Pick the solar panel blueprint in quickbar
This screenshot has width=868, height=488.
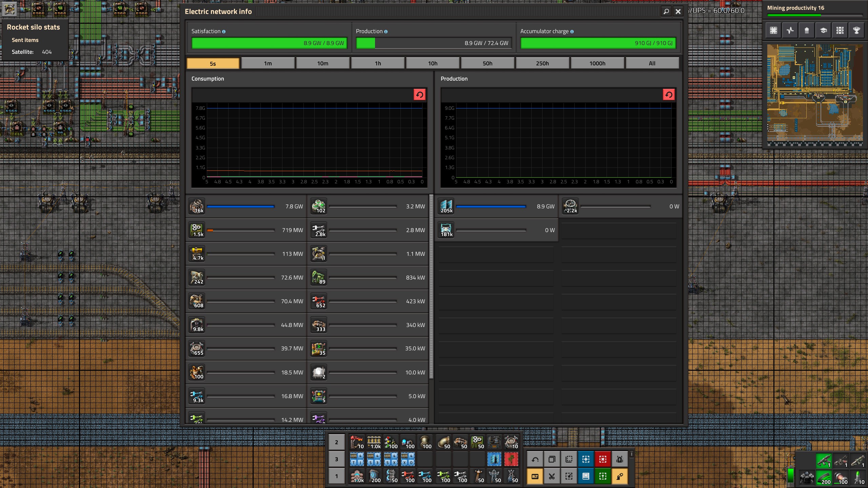pos(494,460)
